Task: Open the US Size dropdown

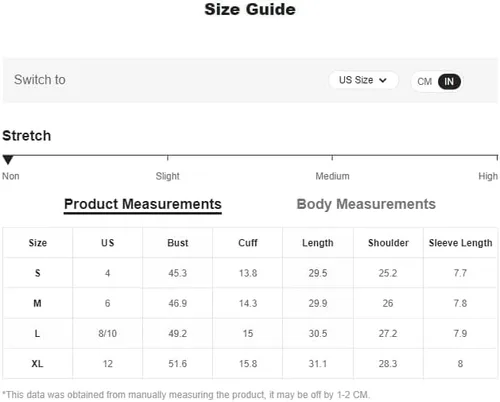Action: coord(363,80)
